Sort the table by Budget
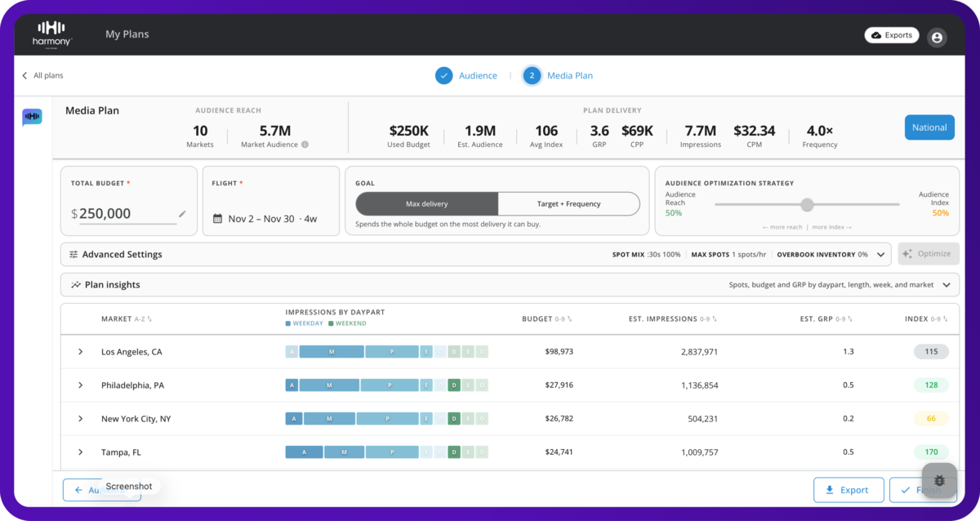Viewport: 980px width, 521px height. pos(546,318)
